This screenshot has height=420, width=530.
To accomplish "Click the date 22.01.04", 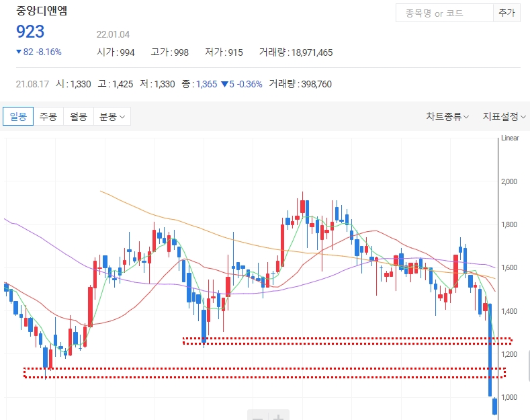I will coord(113,34).
